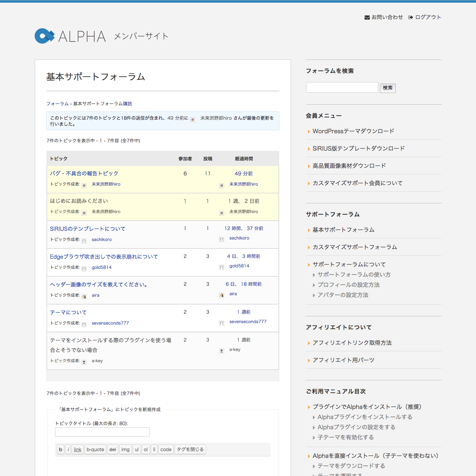Click aira's avatar in topic author row
Image resolution: width=476 pixels, height=476 pixels.
[x=84, y=296]
